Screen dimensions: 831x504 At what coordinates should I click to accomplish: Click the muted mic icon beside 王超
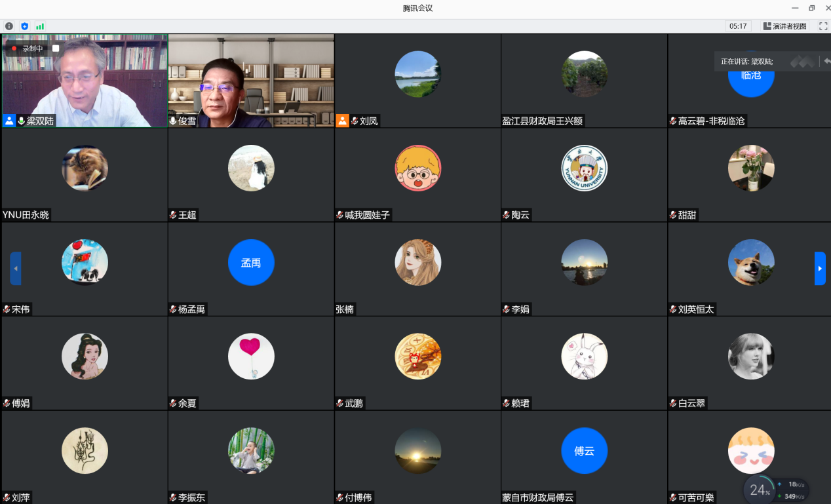tap(173, 215)
